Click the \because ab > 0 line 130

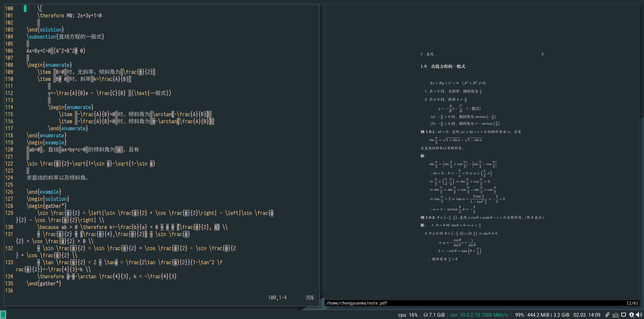(132, 227)
